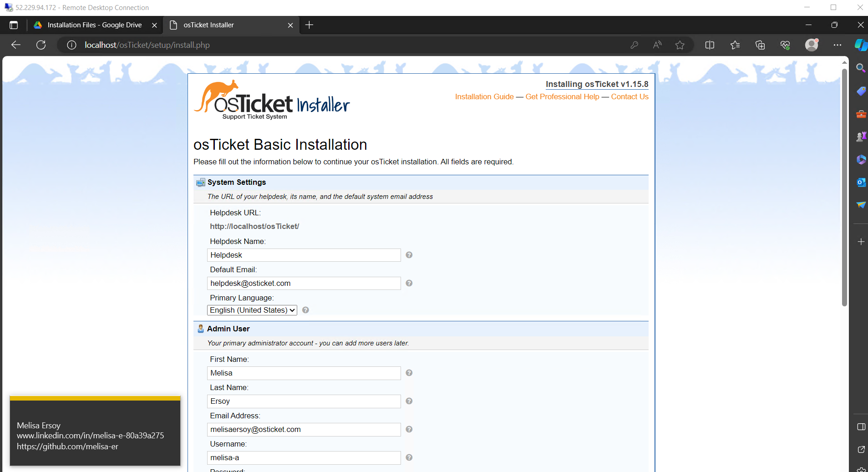The width and height of the screenshot is (868, 472).
Task: Activate Read aloud in address bar
Action: 657,45
